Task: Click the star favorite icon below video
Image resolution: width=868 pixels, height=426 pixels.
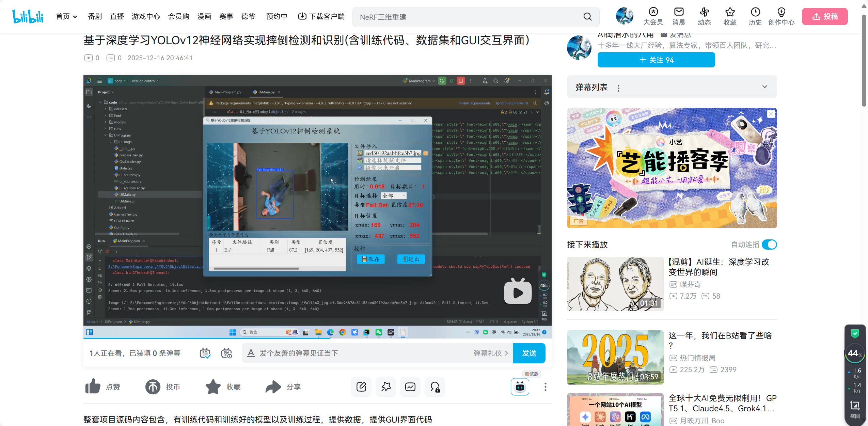Action: (213, 387)
